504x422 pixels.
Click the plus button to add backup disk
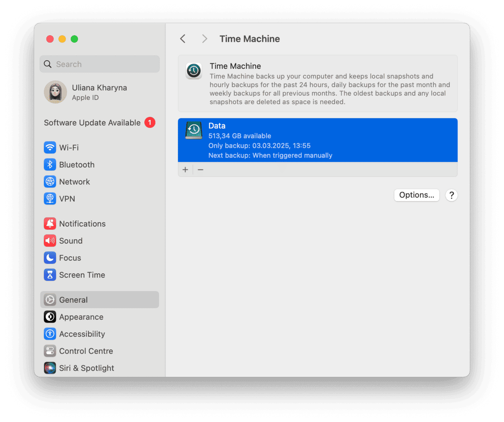tap(185, 170)
